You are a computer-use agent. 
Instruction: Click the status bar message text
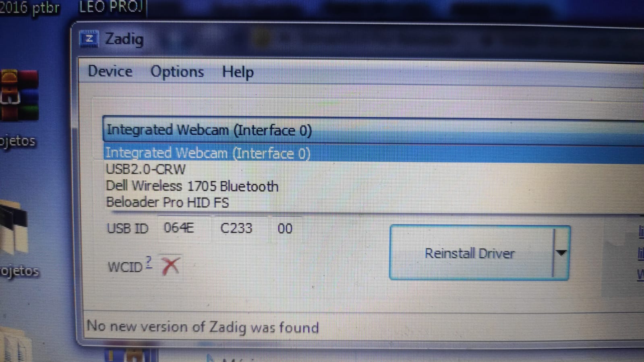[x=203, y=327]
